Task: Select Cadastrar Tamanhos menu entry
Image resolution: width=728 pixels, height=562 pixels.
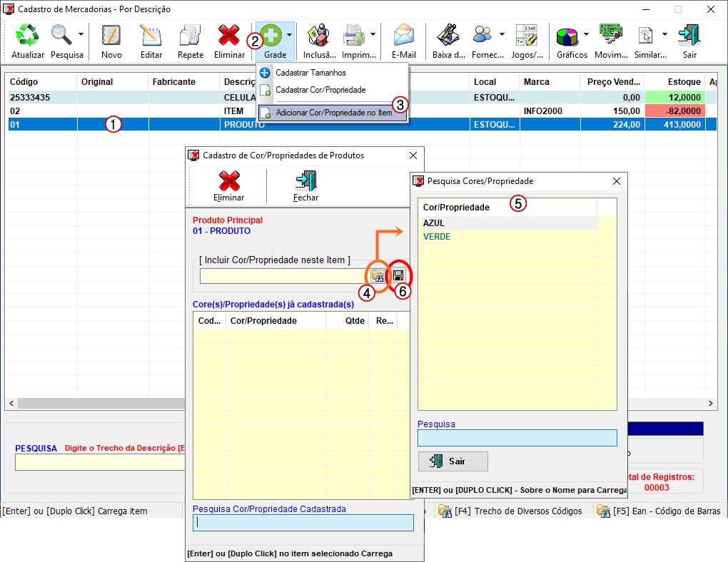Action: coord(310,73)
